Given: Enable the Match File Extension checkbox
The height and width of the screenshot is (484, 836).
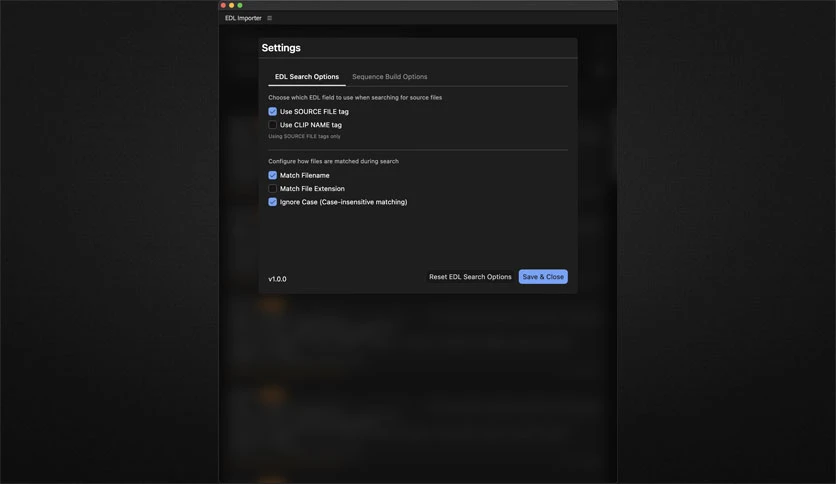Looking at the screenshot, I should [x=272, y=189].
